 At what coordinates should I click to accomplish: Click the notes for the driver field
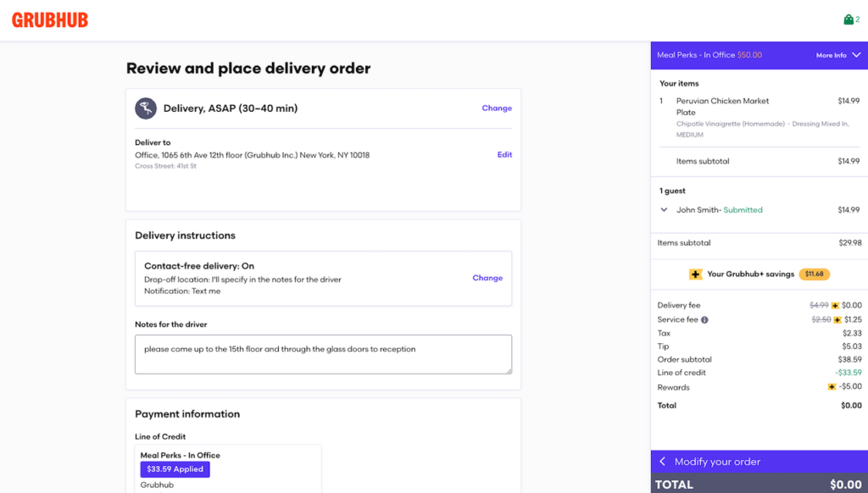323,354
